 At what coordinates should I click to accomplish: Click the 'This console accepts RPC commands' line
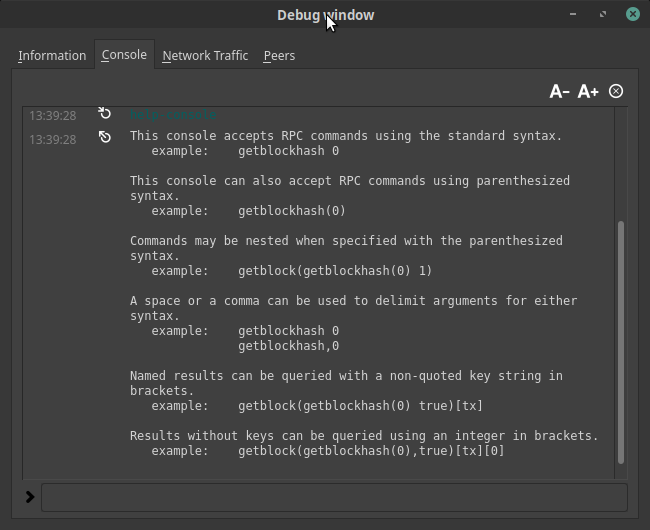[x=346, y=136]
